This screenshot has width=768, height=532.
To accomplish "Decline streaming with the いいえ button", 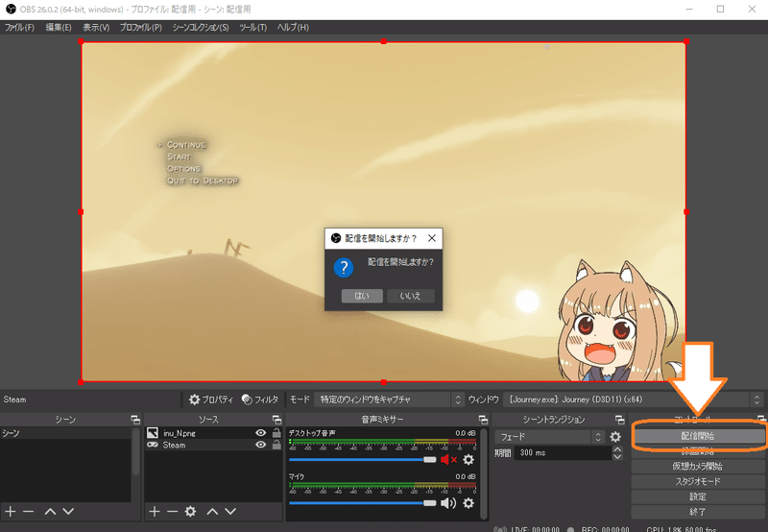I will (411, 296).
